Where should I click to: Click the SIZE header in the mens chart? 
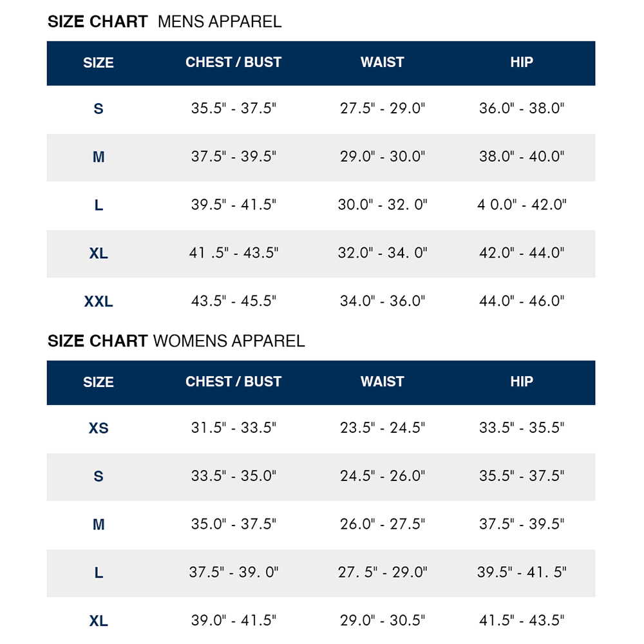click(x=98, y=63)
